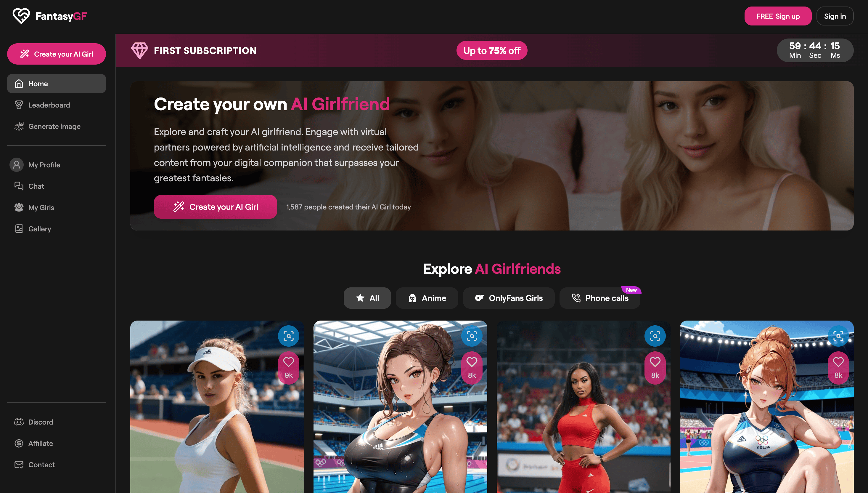Click the Sign in button
The image size is (868, 493).
835,16
